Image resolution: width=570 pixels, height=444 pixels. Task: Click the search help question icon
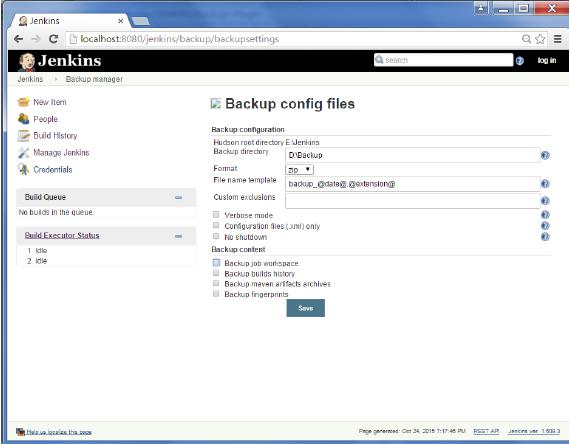(x=520, y=61)
